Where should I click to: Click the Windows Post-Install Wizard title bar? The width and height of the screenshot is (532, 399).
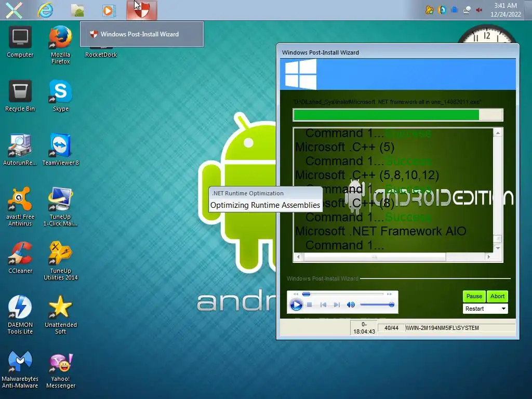(x=397, y=52)
